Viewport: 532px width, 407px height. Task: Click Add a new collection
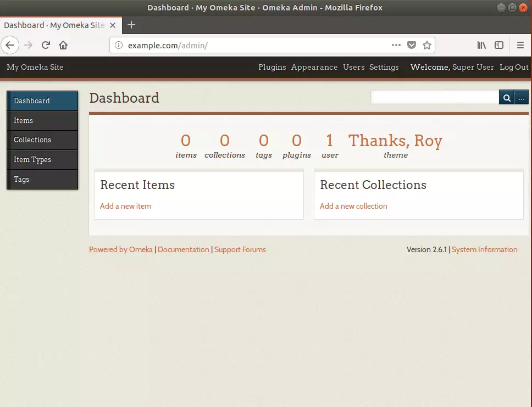[x=353, y=206]
